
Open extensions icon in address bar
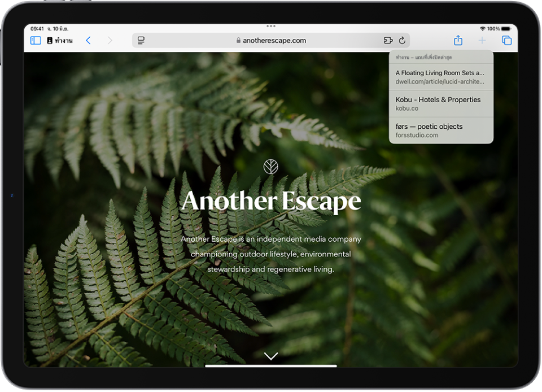(x=388, y=41)
